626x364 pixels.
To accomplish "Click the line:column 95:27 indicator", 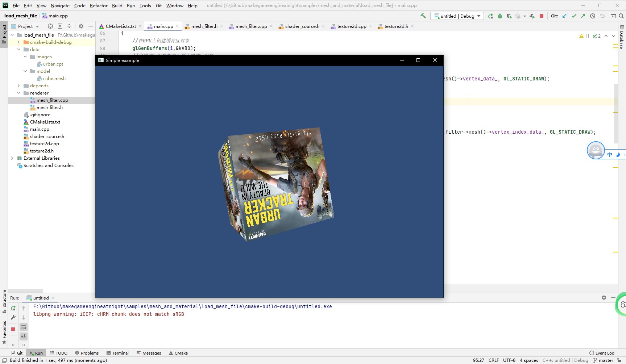I will [478, 360].
